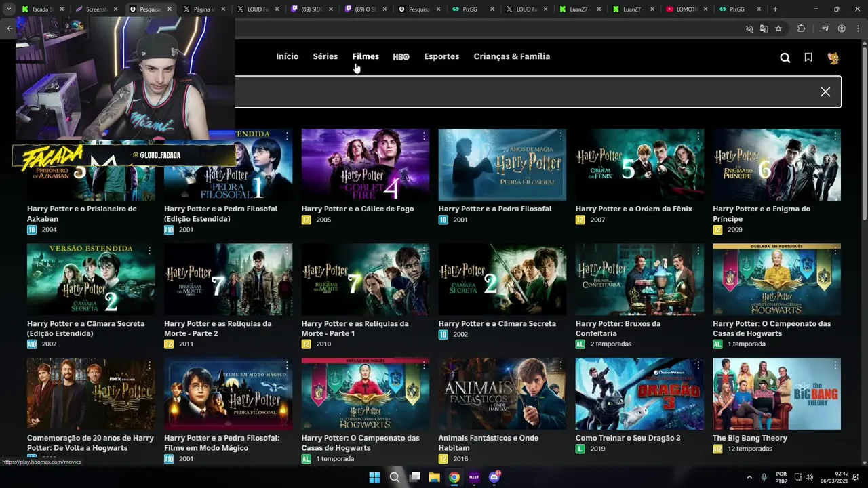The height and width of the screenshot is (488, 868).
Task: Click title Harry Potter e a Pedra Filosofal: Filme em Modo Mágico
Action: 222,443
